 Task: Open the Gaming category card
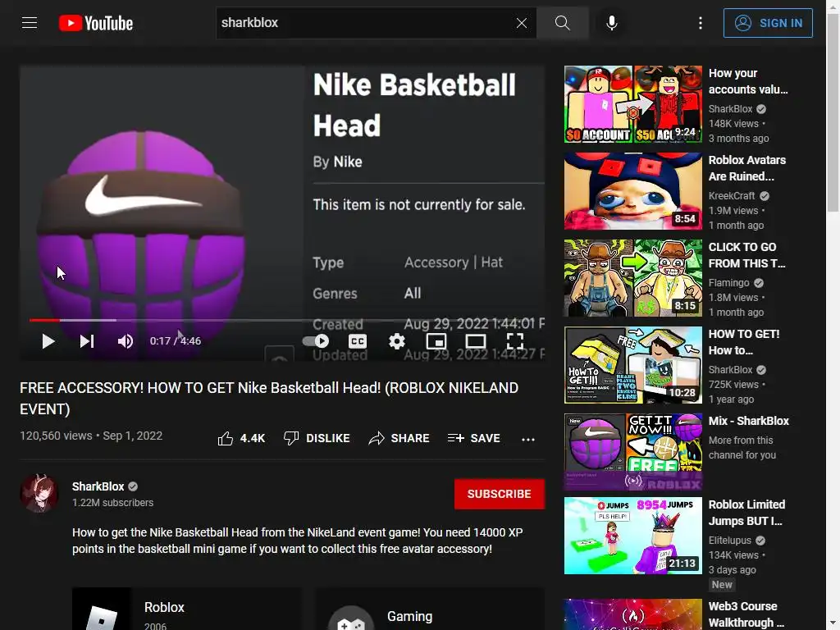pos(430,609)
